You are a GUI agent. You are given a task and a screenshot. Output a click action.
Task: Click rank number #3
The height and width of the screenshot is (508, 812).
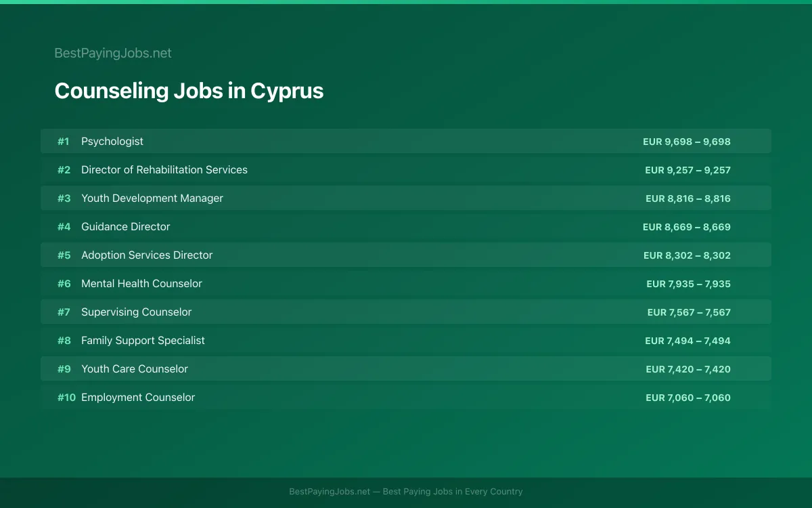64,198
